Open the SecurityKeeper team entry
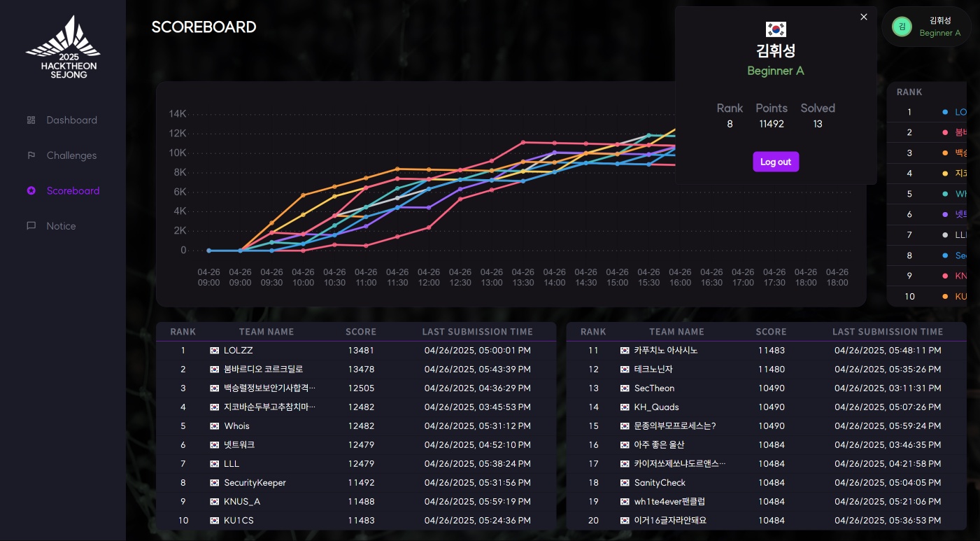 pyautogui.click(x=255, y=483)
